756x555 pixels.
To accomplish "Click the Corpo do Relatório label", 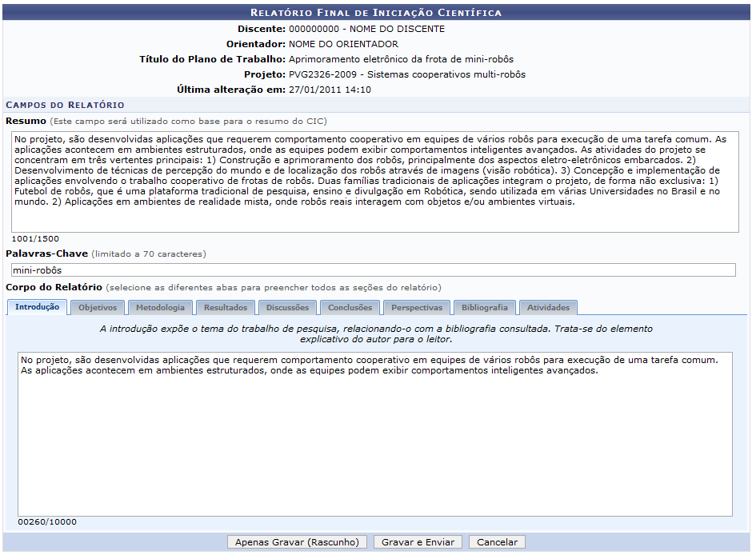I will pyautogui.click(x=54, y=287).
